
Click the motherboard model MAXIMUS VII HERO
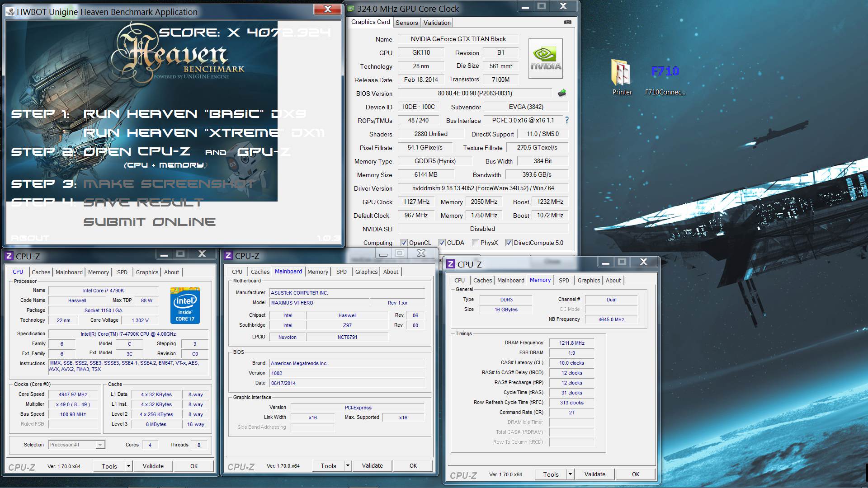pyautogui.click(x=319, y=303)
